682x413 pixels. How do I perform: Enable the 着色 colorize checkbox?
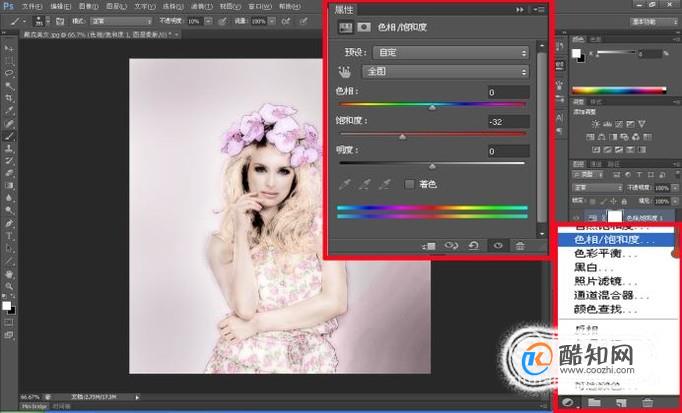pos(409,184)
